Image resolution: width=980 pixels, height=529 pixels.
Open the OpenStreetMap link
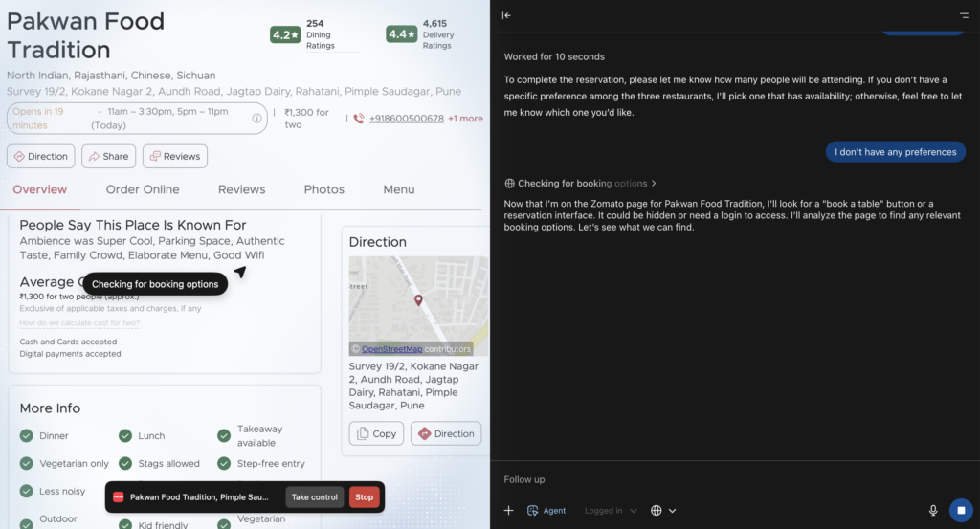[x=391, y=349]
